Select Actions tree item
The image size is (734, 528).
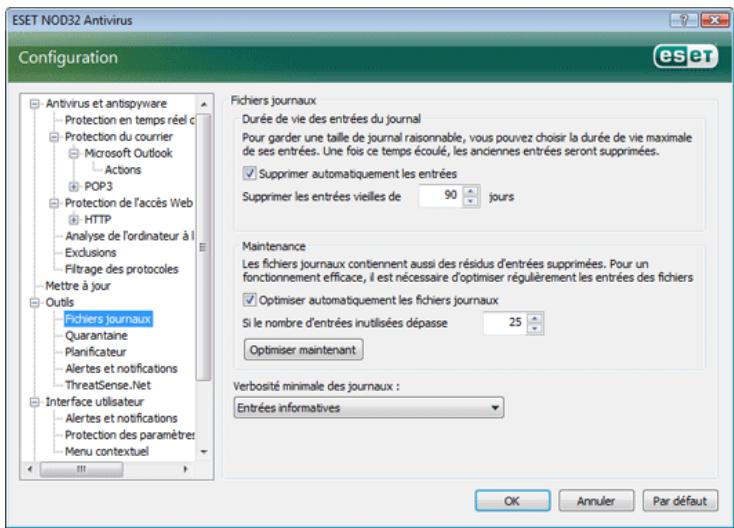[123, 170]
